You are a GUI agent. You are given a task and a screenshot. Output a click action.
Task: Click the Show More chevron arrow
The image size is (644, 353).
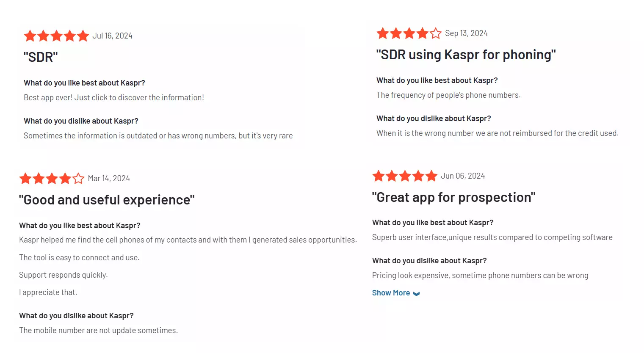416,293
